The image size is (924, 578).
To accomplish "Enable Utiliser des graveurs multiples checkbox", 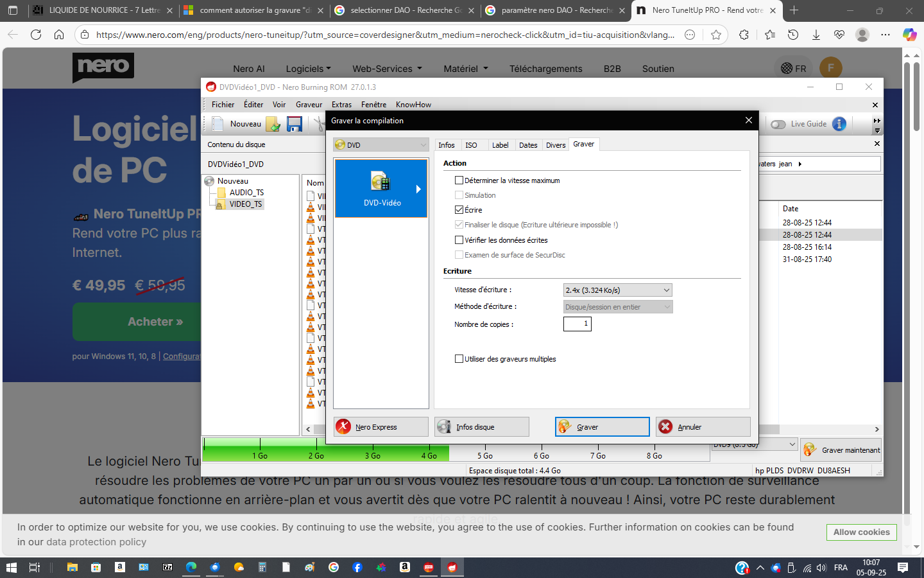I will point(459,359).
